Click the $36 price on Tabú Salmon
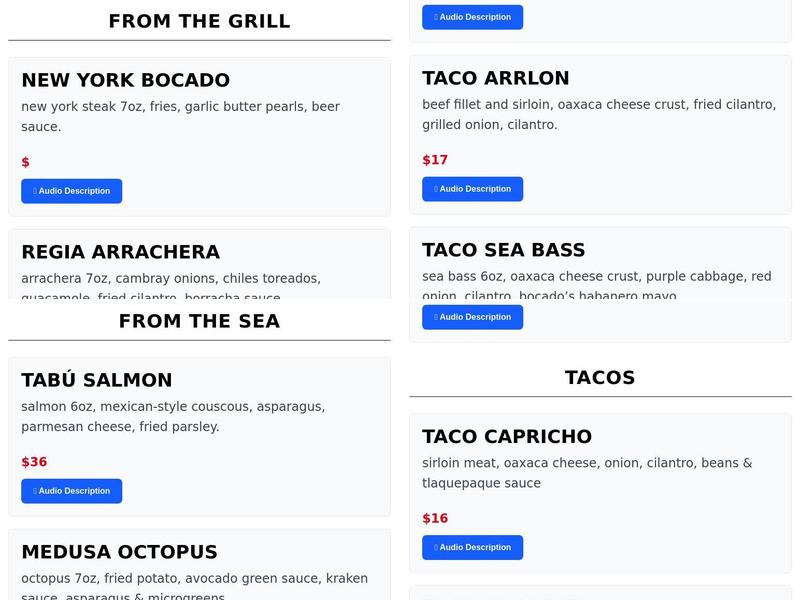 pyautogui.click(x=34, y=462)
